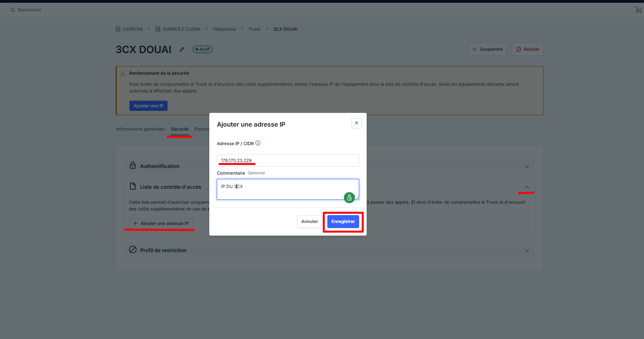Click into the Commentaire text area
The width and height of the screenshot is (644, 339).
tap(288, 190)
